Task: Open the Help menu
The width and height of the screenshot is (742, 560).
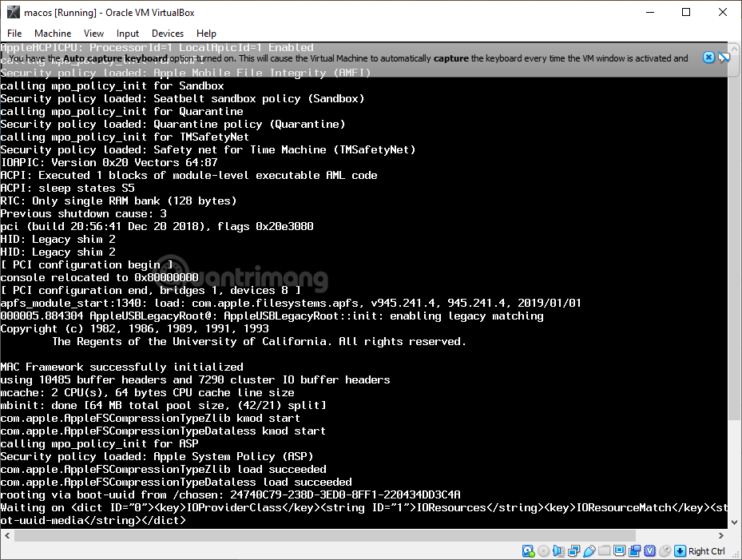Action: pyautogui.click(x=206, y=34)
